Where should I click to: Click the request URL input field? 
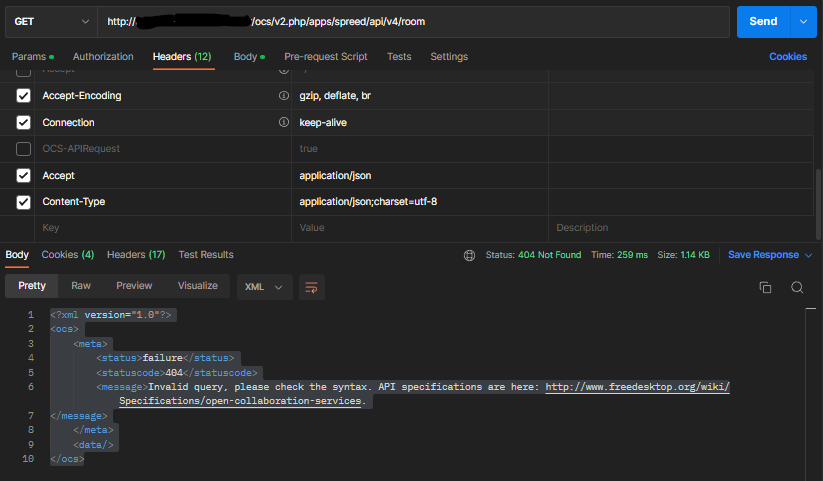(414, 22)
